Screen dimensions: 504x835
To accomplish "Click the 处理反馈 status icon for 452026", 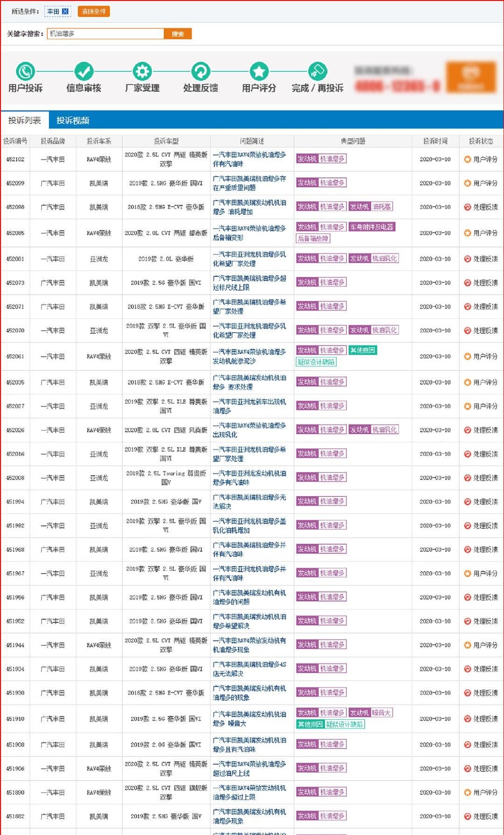I will [x=467, y=430].
